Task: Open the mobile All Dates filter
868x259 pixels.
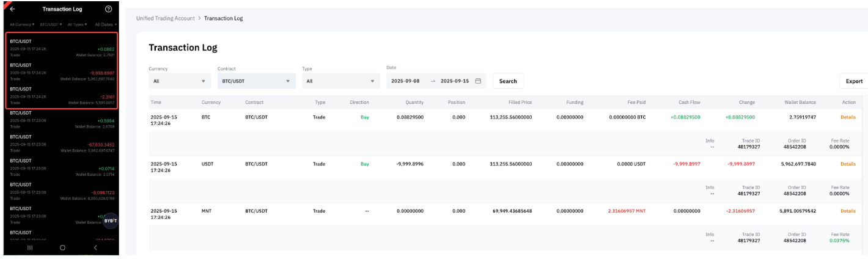Action: [x=105, y=24]
